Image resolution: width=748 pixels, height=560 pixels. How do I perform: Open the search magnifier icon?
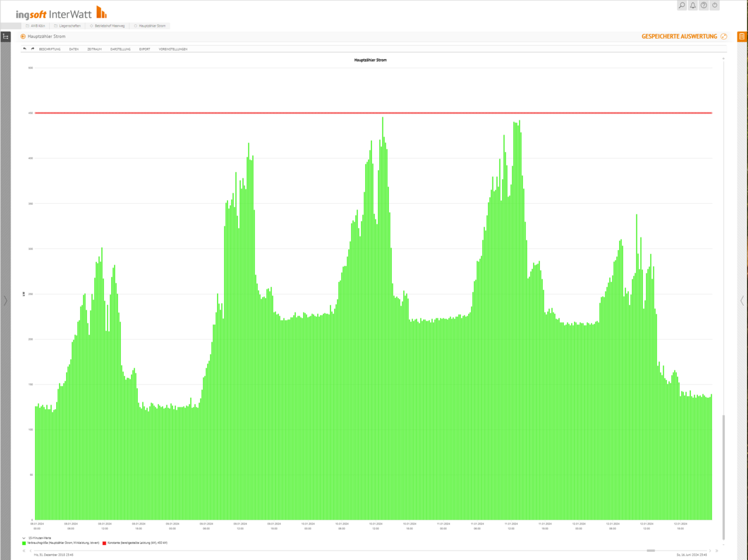tap(682, 6)
